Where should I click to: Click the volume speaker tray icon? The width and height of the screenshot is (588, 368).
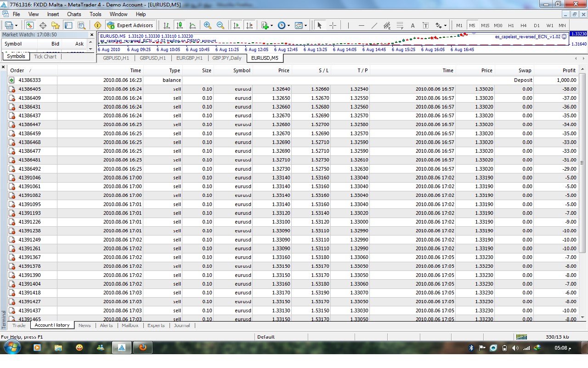click(515, 348)
